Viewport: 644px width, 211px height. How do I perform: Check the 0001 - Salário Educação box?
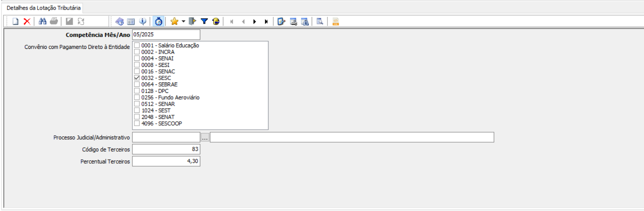[x=137, y=45]
